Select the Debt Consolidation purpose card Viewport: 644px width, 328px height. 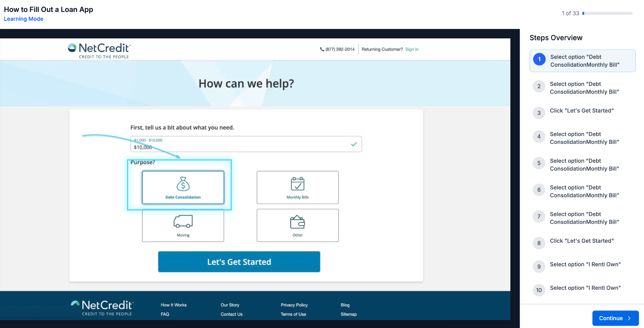[183, 188]
